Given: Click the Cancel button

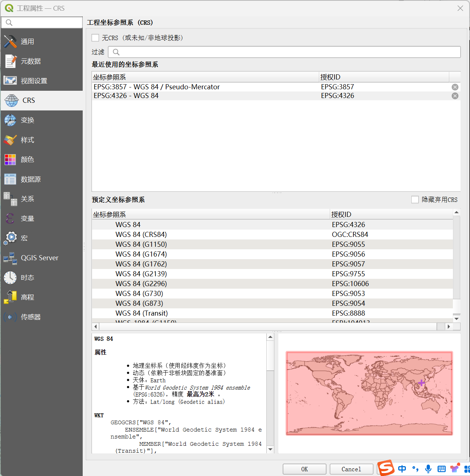Looking at the screenshot, I should [351, 469].
